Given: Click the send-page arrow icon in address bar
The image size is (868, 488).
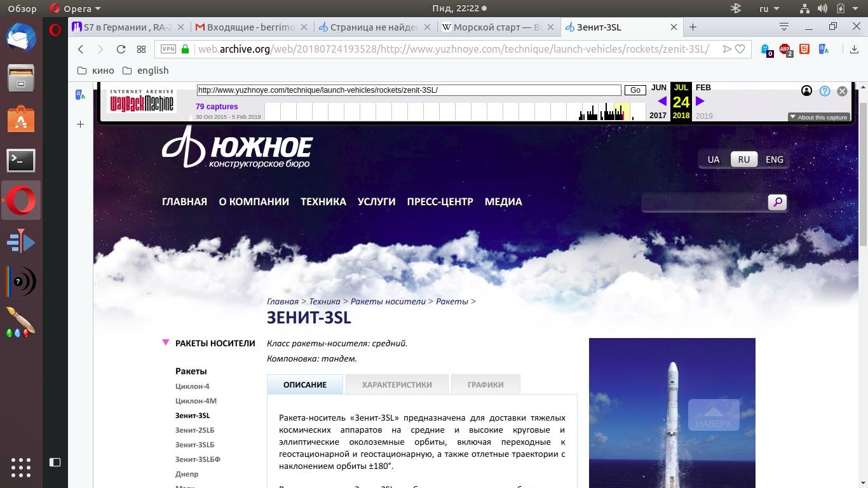Looking at the screenshot, I should point(727,49).
